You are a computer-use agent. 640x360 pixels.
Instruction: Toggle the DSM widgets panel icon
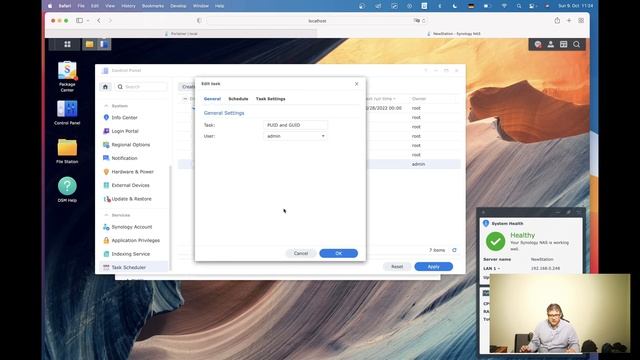pos(563,44)
